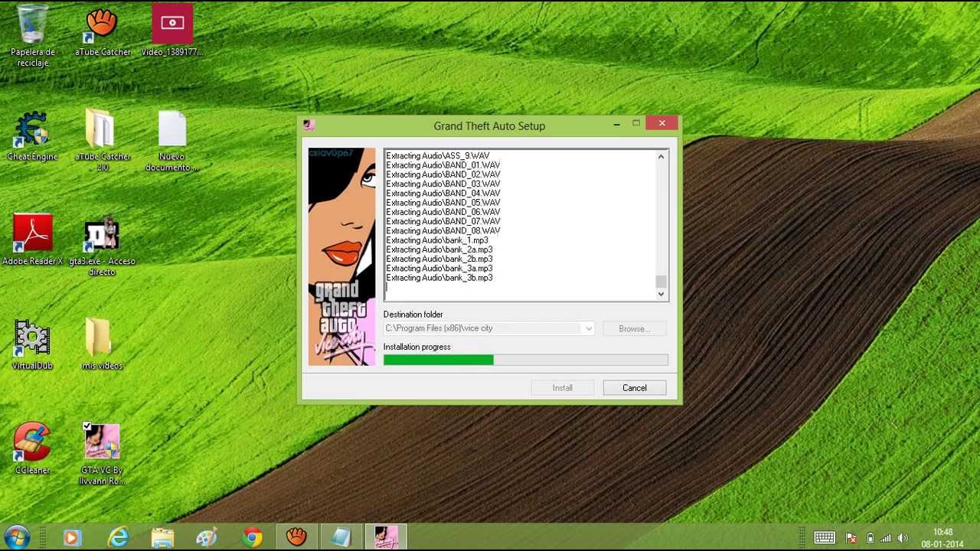The image size is (980, 551).
Task: Click the log line Extracting Audio\ASS_9.WAV
Action: 438,156
